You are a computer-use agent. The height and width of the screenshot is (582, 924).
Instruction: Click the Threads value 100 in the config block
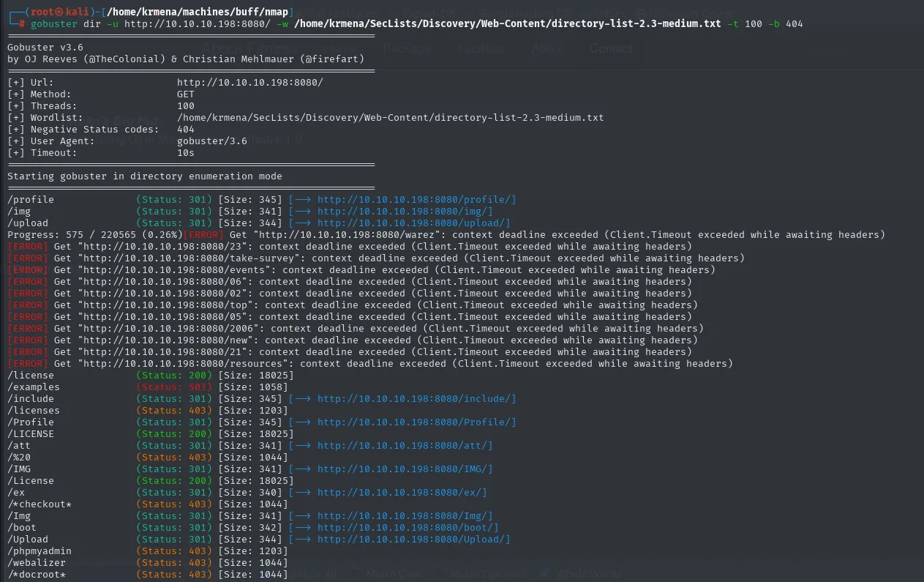186,106
